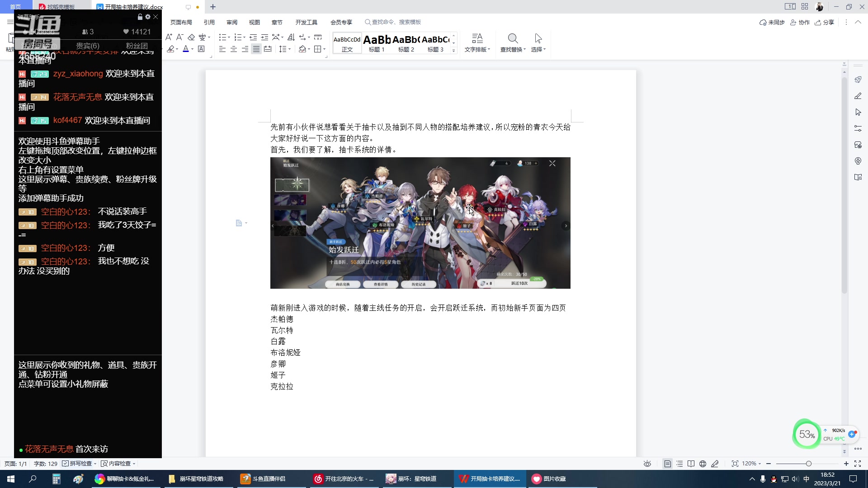Apply 正文 body style
The image size is (868, 488).
(x=347, y=43)
